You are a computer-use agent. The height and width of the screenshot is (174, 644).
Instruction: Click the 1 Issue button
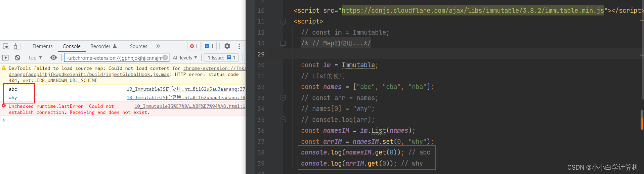(x=221, y=58)
